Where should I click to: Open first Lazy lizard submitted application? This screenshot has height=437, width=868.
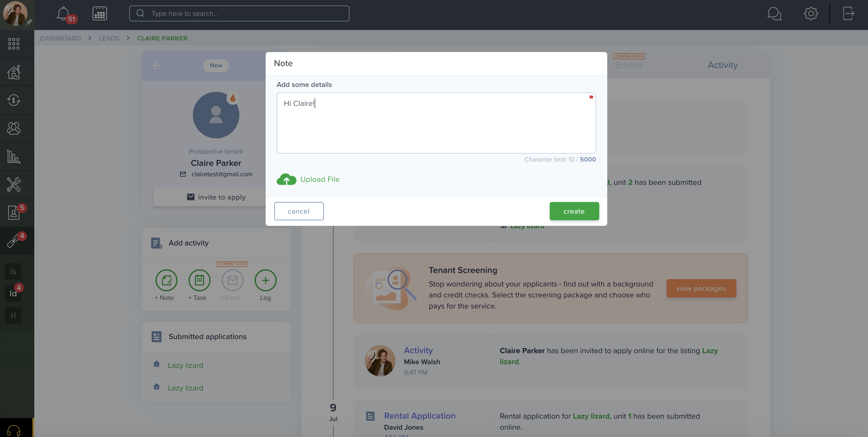click(185, 365)
